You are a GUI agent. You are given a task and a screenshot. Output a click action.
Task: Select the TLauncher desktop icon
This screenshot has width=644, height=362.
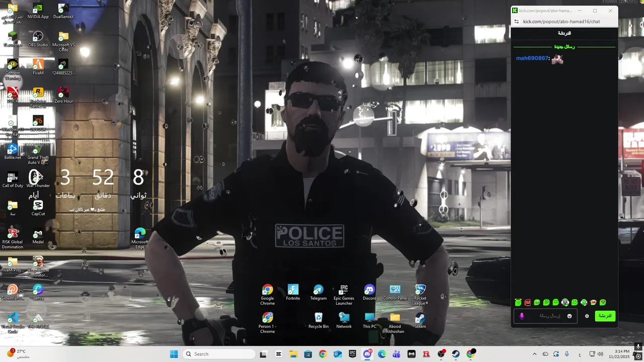click(13, 39)
